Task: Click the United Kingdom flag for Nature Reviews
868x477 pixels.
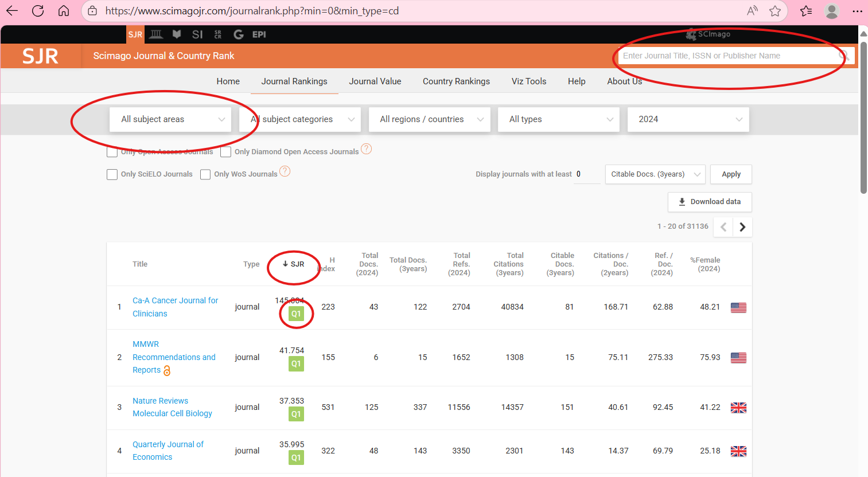Action: 738,408
